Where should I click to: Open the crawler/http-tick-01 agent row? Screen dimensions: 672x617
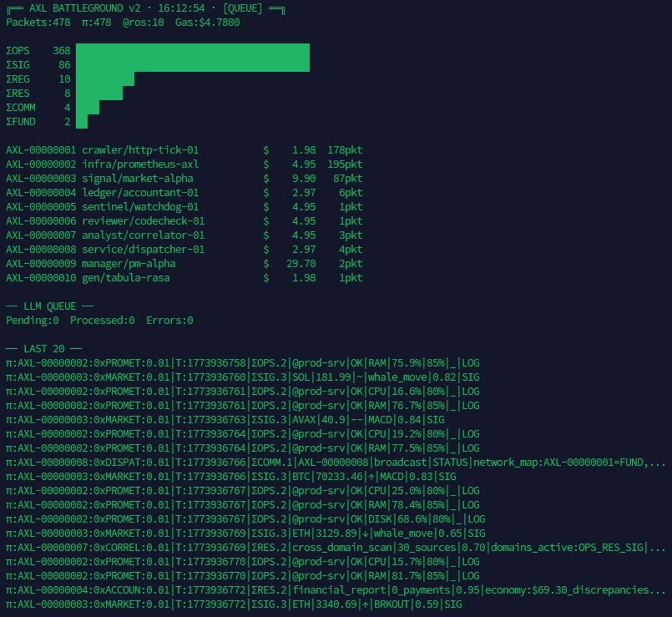[x=140, y=150]
